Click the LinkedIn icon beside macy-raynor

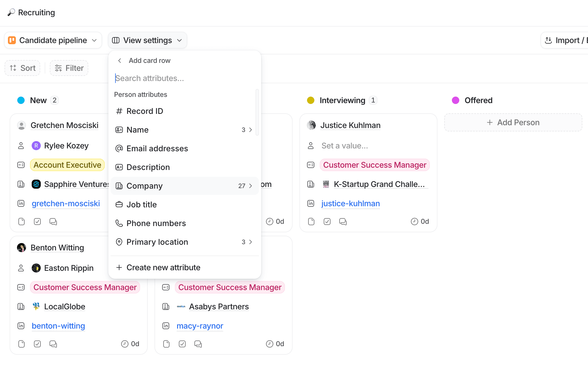pos(166,326)
